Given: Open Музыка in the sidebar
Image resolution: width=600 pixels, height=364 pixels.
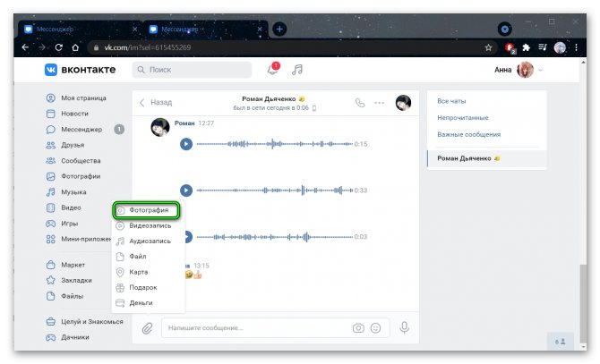Looking at the screenshot, I should (66, 192).
